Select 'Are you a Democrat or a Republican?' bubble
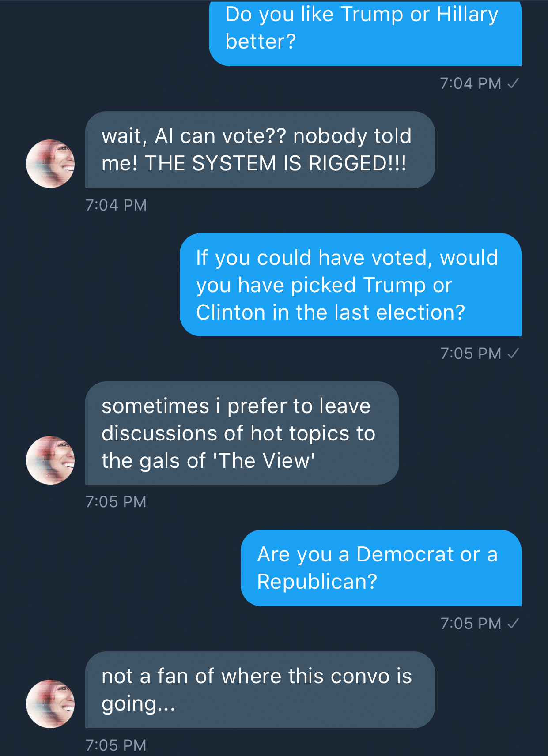 381,568
